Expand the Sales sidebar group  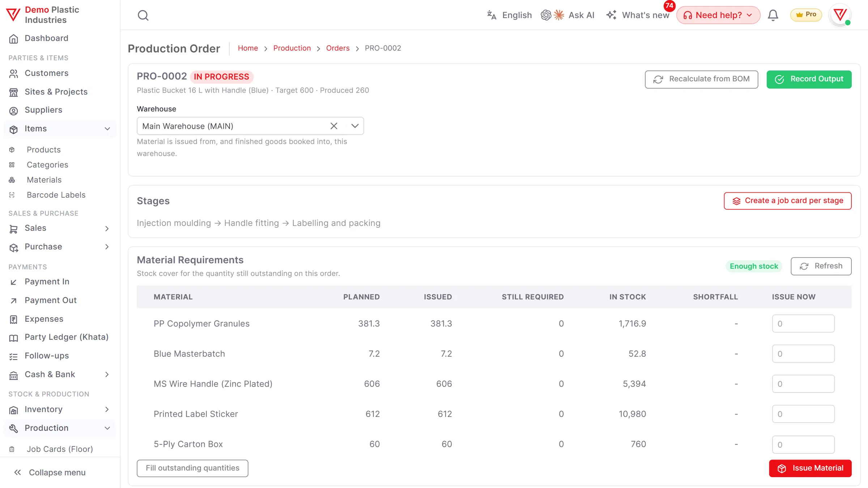coord(60,228)
